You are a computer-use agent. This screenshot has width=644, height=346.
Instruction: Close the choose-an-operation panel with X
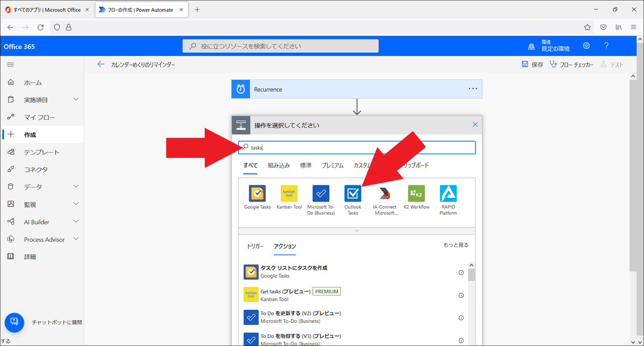[475, 125]
